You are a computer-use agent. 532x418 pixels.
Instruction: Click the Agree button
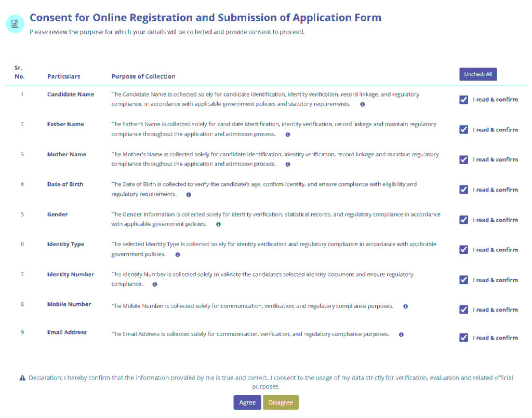click(247, 402)
